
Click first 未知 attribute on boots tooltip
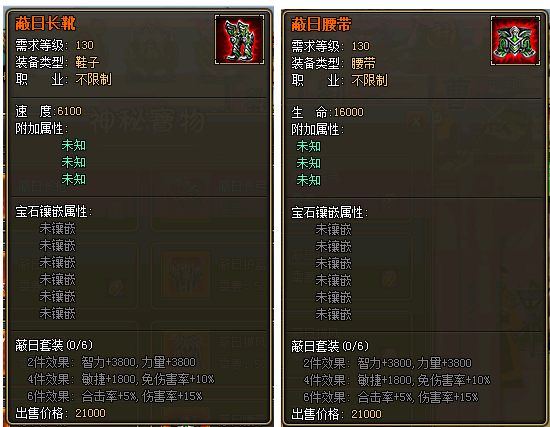74,145
